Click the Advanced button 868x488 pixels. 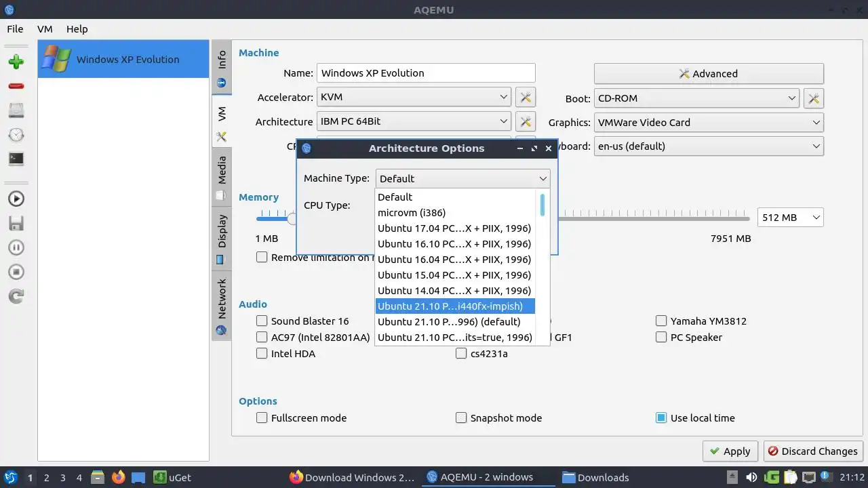(709, 74)
